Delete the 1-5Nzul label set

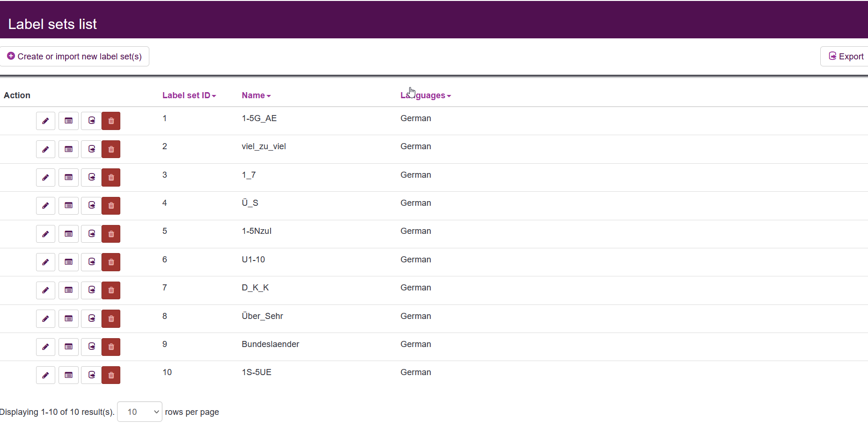pyautogui.click(x=111, y=234)
